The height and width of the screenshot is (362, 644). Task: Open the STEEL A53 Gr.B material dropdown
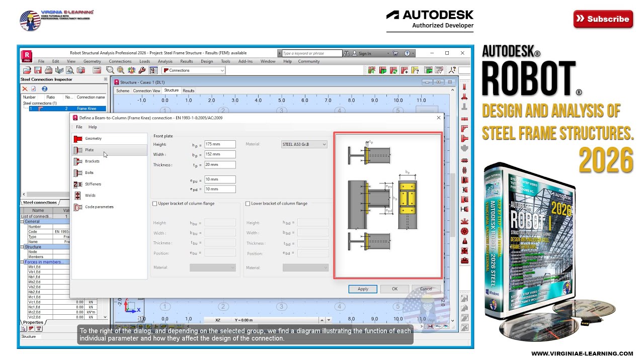[x=304, y=144]
